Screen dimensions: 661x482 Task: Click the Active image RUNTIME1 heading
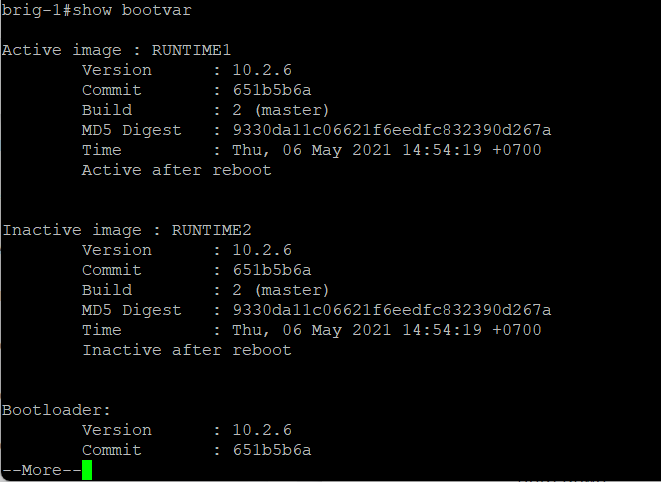pyautogui.click(x=116, y=50)
